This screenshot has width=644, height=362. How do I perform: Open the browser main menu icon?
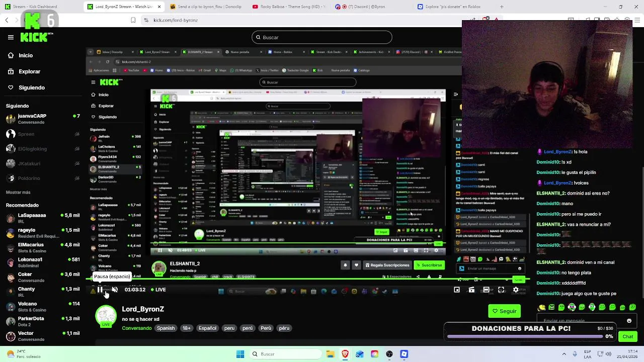[x=636, y=20]
